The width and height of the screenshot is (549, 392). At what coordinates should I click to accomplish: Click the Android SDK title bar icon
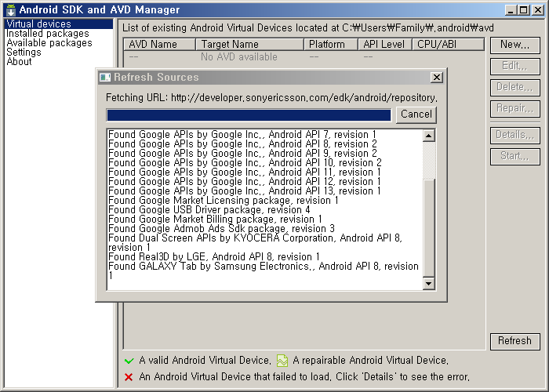[11, 9]
